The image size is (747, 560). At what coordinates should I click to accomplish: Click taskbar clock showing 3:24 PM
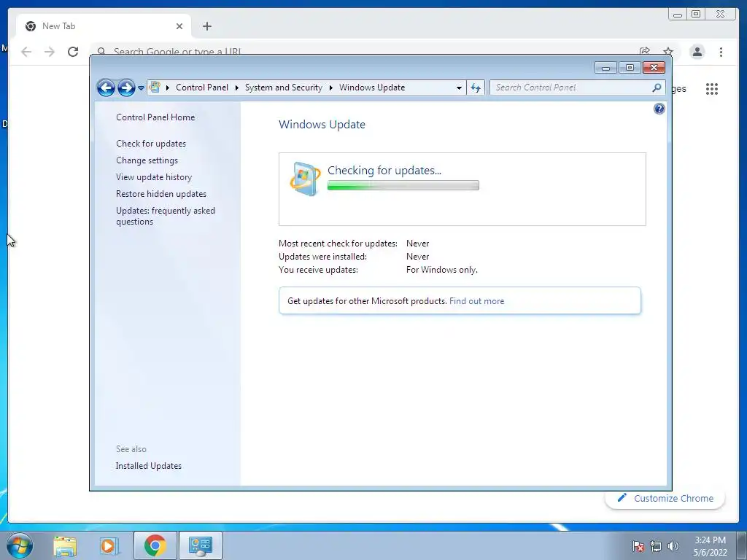click(x=710, y=546)
